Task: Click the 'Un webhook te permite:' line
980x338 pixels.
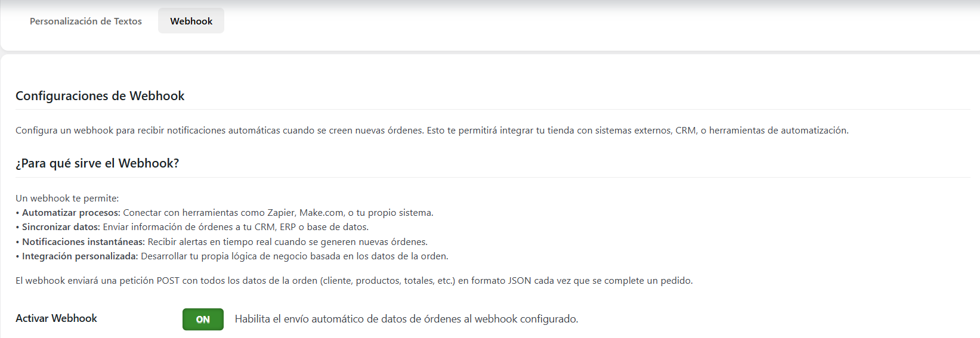Action: click(x=67, y=199)
